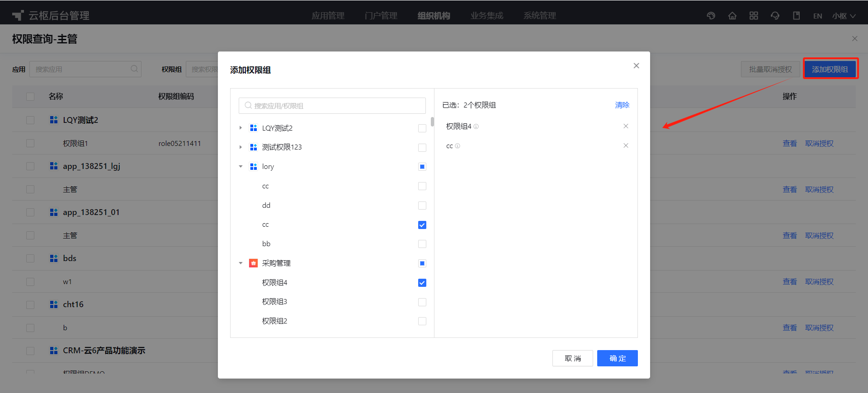868x393 pixels.
Task: Click the LQY测试2 app icon in dialog tree
Action: [x=254, y=128]
